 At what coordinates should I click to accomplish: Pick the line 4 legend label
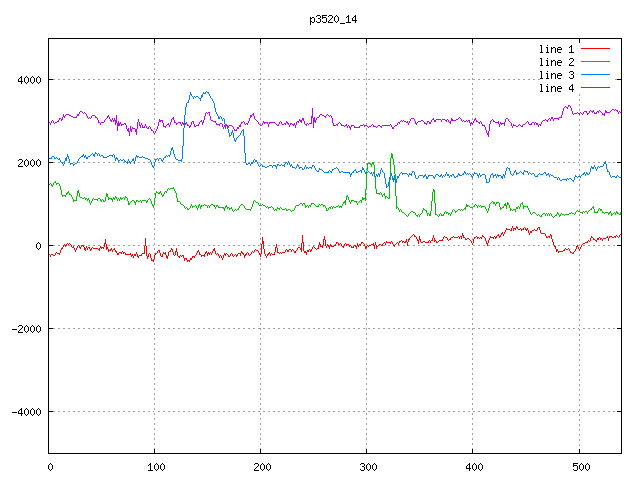tap(556, 88)
